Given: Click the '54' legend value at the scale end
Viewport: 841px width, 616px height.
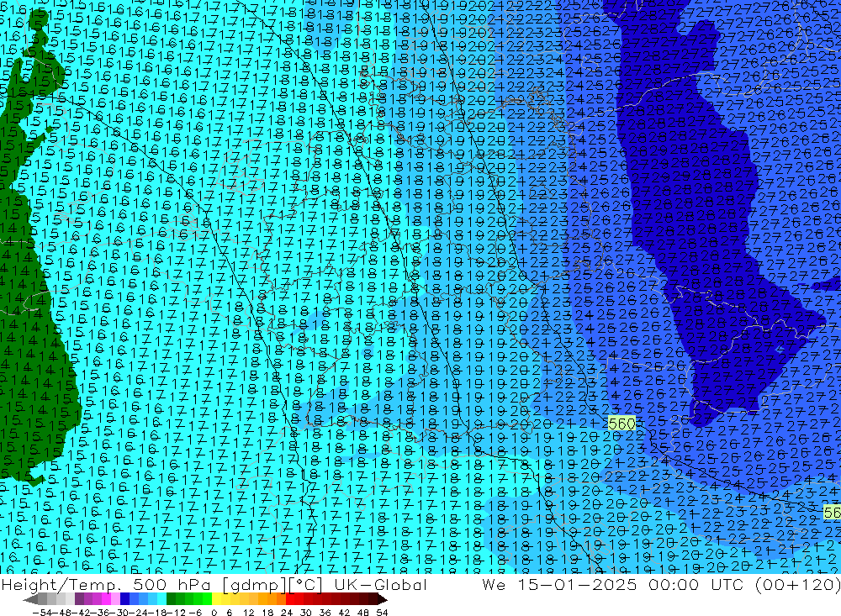Looking at the screenshot, I should click(383, 613).
